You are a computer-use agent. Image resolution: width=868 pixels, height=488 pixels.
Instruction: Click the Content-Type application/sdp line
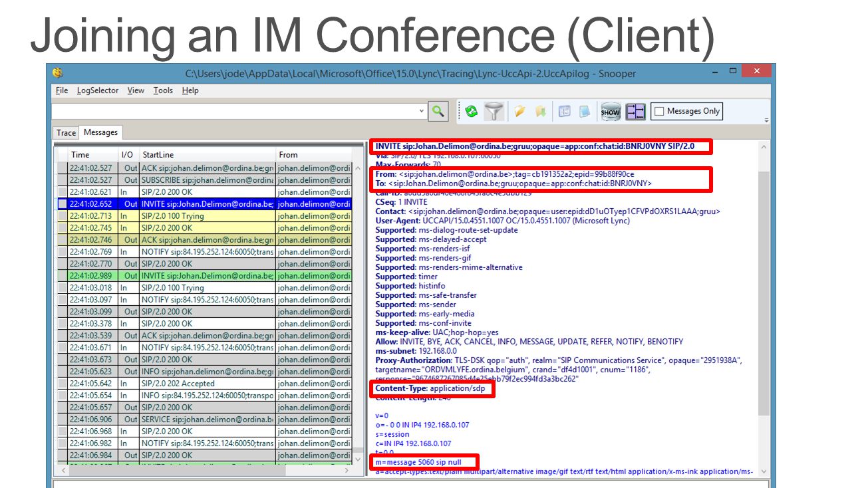[430, 388]
